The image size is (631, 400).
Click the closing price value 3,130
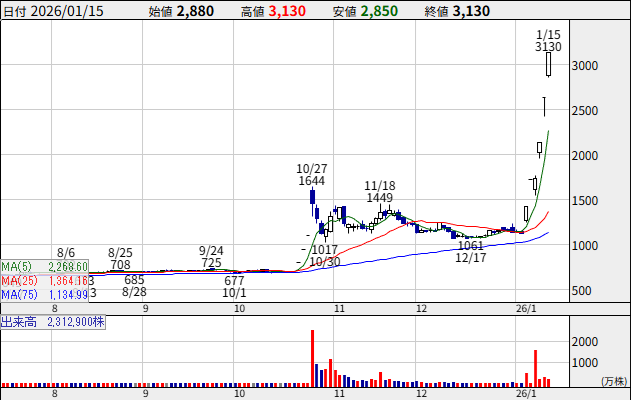pos(471,11)
